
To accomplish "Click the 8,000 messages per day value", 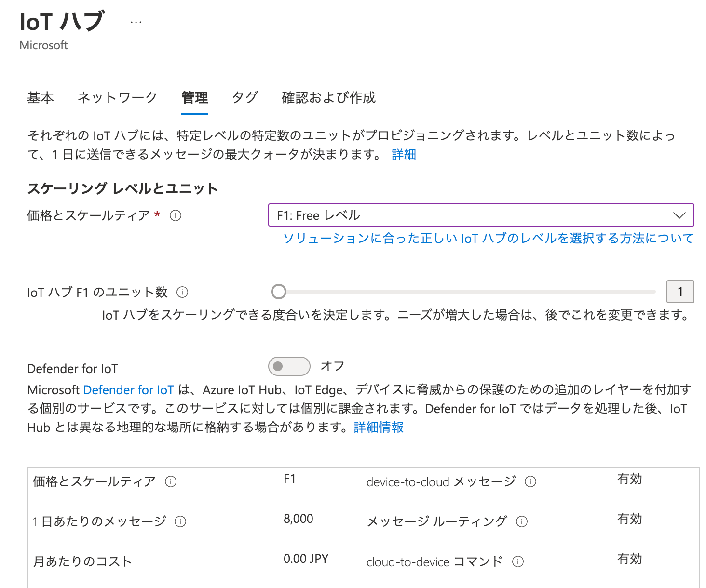I will [299, 519].
